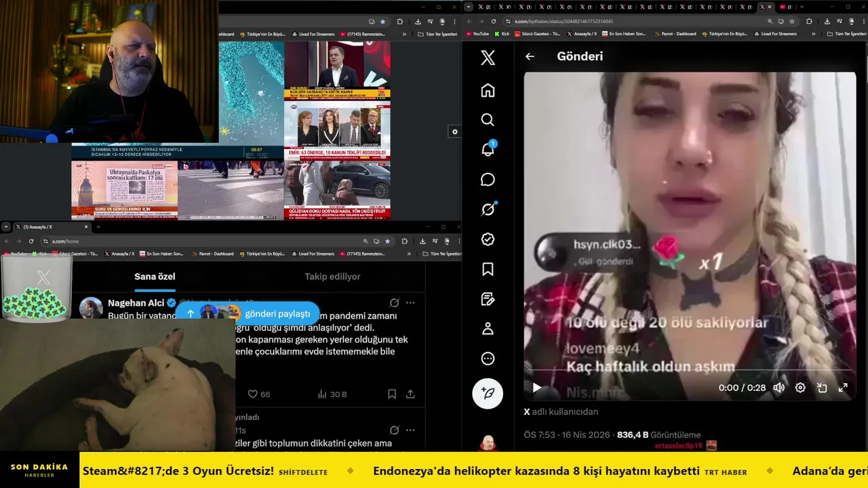Viewport: 868px width, 488px height.
Task: Open the Grok icon in the X sidebar
Action: pos(488,209)
